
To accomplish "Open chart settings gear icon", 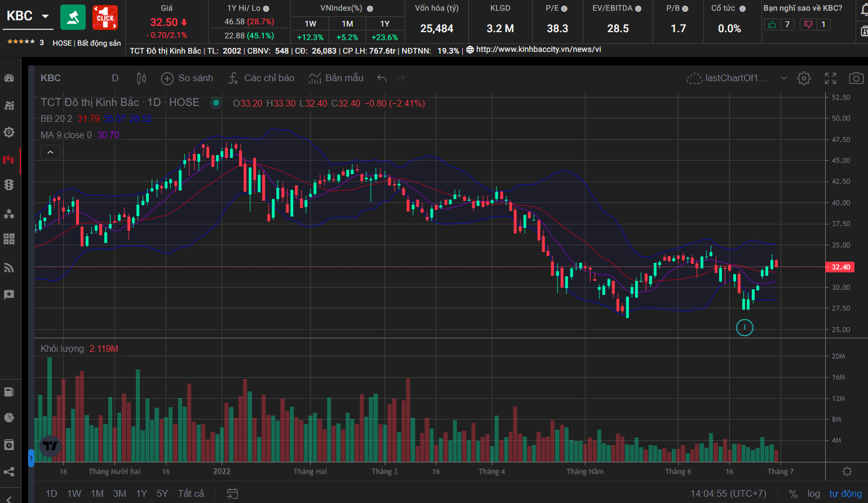I will 804,78.
